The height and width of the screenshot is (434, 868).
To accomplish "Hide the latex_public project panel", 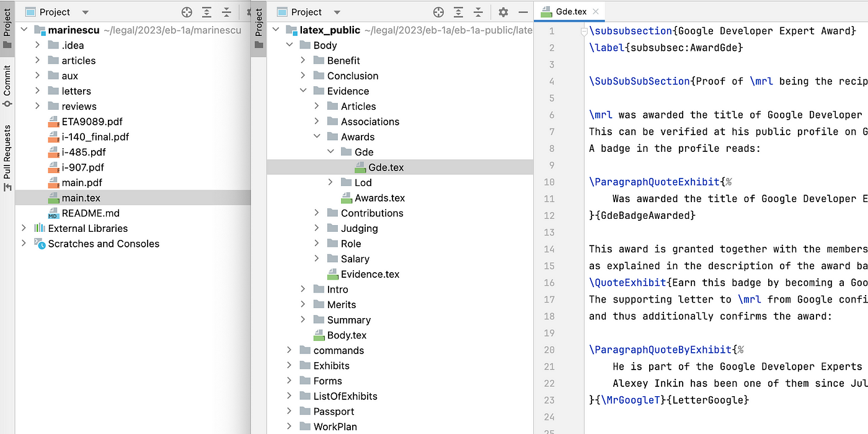I will (523, 12).
